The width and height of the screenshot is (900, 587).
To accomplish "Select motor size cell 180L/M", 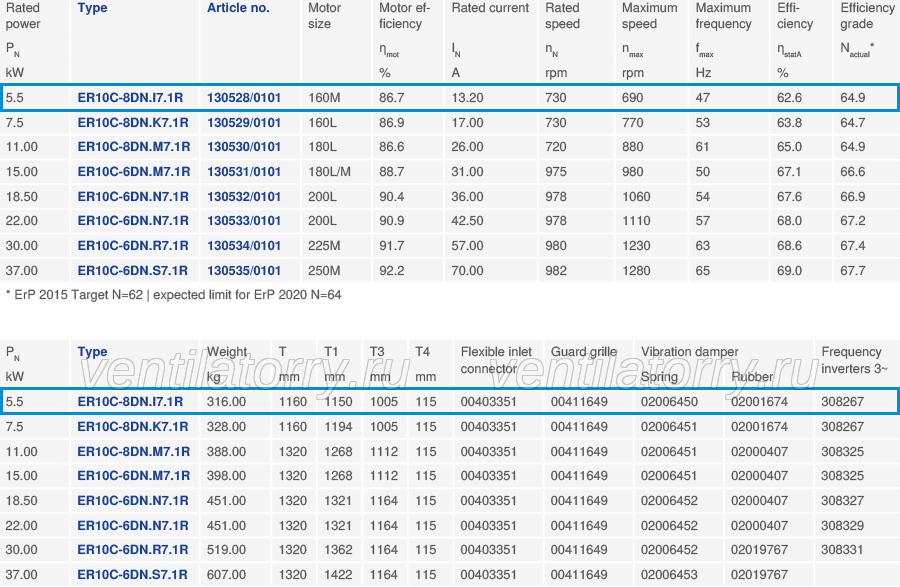I will (329, 172).
